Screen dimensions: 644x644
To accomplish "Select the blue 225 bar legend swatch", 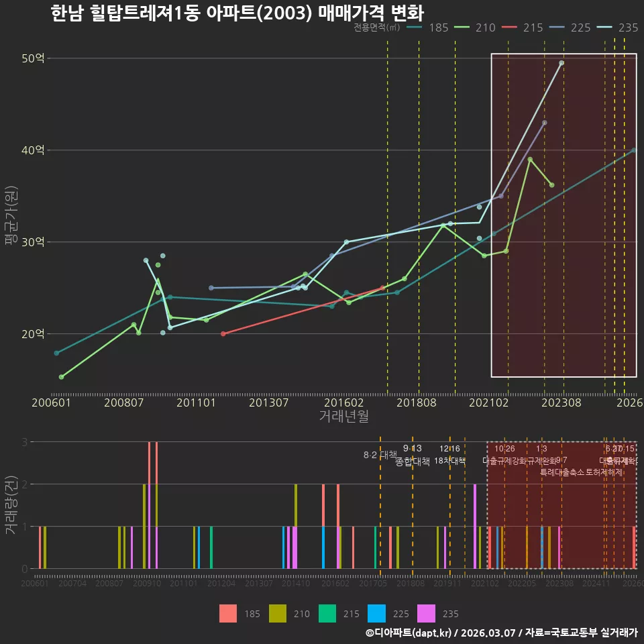I will tap(376, 614).
